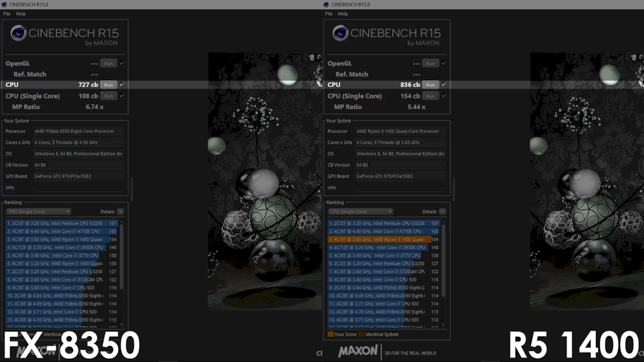
Task: Select rank 10 FX-8350 @ 4.84 GHz row in FX-8350 window
Action: coord(61,295)
